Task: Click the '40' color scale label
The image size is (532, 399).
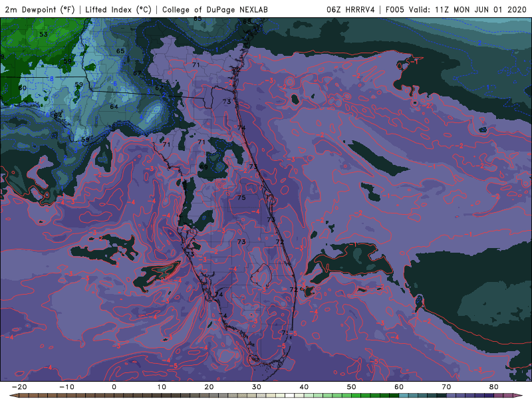Action: [304, 387]
